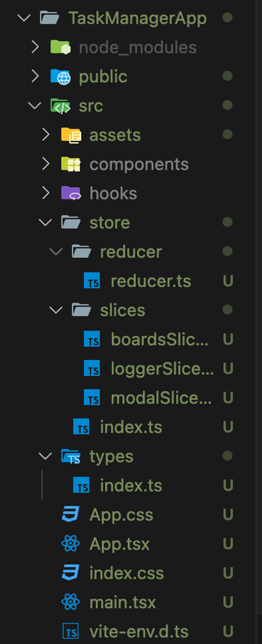Open the loggerSlice file
The image size is (262, 644).
click(x=162, y=368)
